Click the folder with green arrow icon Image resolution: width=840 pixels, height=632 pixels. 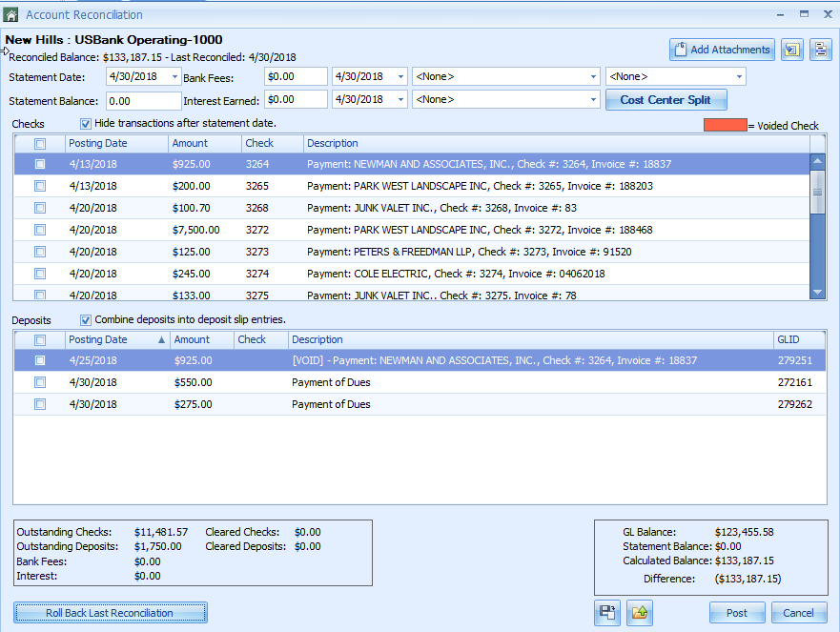point(640,613)
